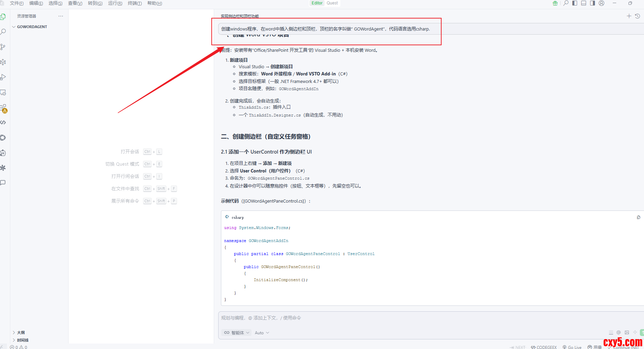Image resolution: width=644 pixels, height=349 pixels.
Task: Open the Remote Explorer view
Action: pyautogui.click(x=3, y=93)
